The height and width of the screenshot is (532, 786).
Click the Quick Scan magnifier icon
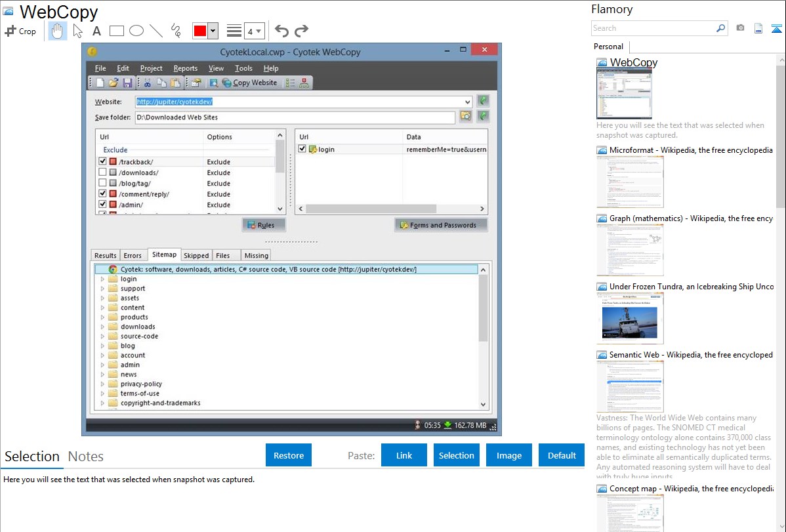213,83
